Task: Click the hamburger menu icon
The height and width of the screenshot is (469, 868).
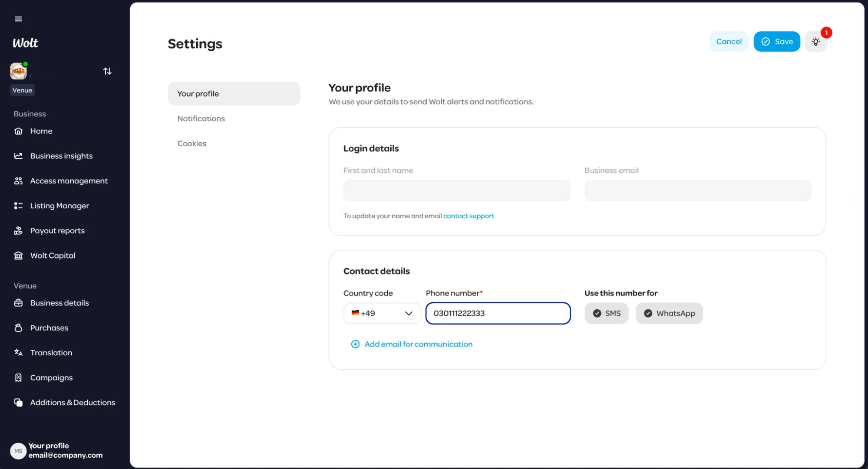Action: [18, 19]
